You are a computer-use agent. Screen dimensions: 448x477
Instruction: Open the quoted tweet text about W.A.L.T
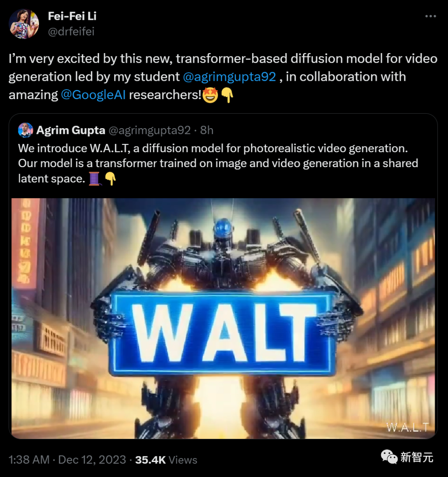(x=218, y=163)
